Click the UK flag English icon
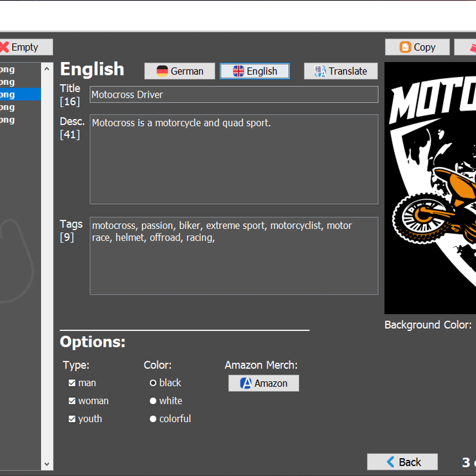 pos(238,71)
